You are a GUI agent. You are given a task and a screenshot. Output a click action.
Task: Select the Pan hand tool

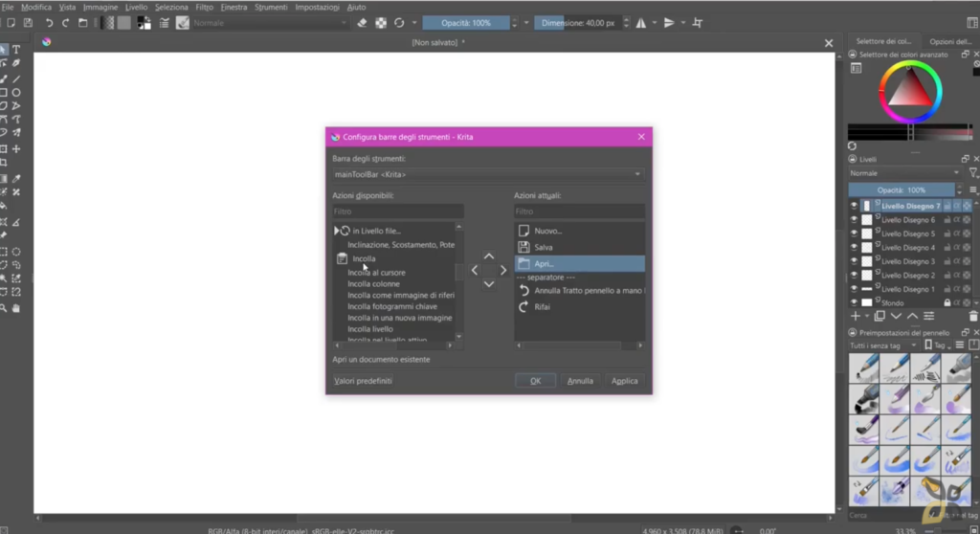[x=16, y=308]
